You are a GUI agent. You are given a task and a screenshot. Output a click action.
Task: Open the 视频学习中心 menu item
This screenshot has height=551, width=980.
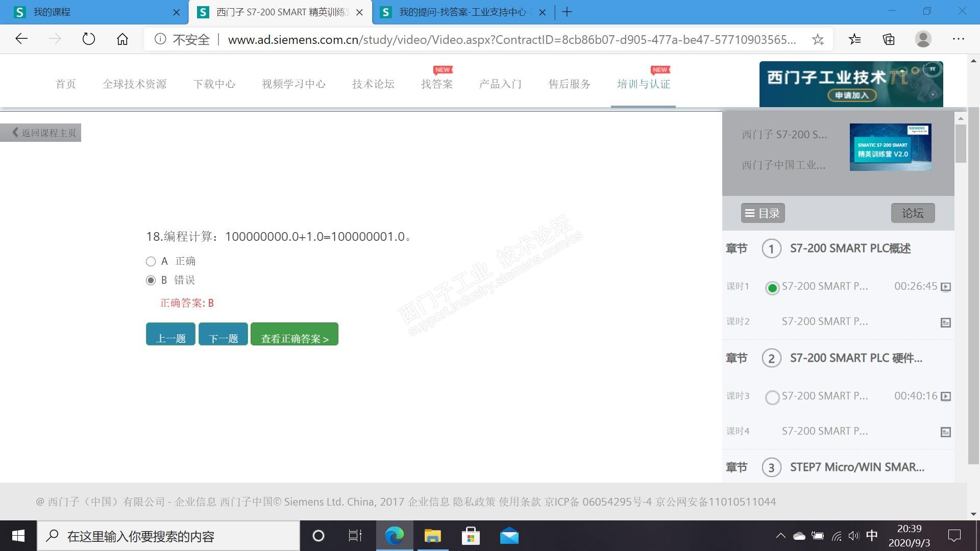pyautogui.click(x=293, y=84)
